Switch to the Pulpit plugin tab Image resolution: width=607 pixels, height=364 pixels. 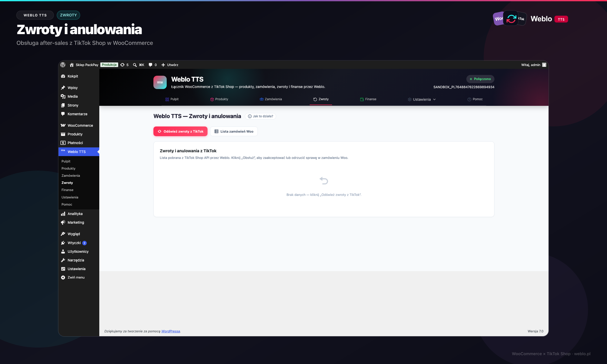[172, 99]
